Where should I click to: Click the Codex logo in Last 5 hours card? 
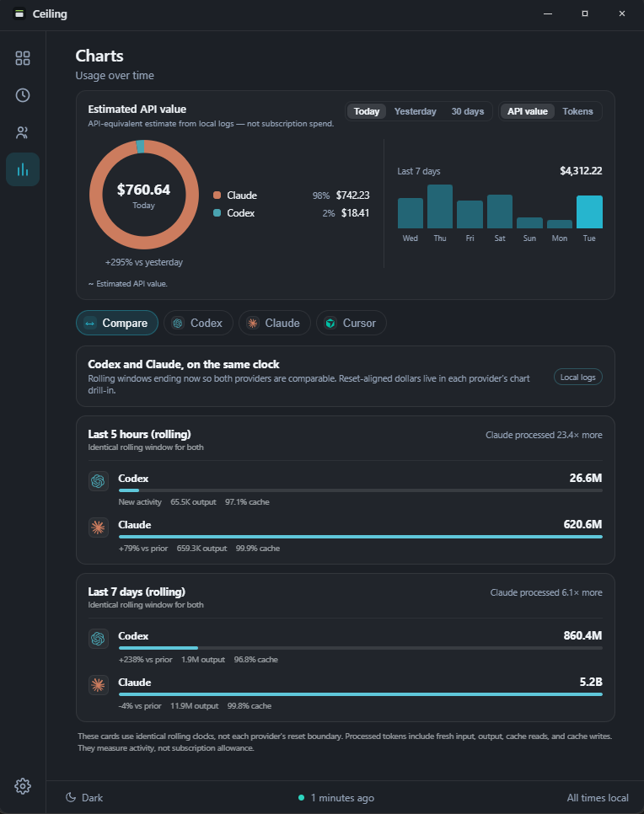click(98, 481)
